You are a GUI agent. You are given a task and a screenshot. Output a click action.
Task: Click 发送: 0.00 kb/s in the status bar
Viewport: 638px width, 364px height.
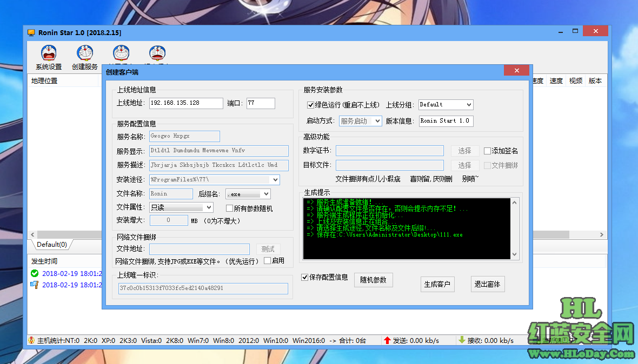click(415, 340)
